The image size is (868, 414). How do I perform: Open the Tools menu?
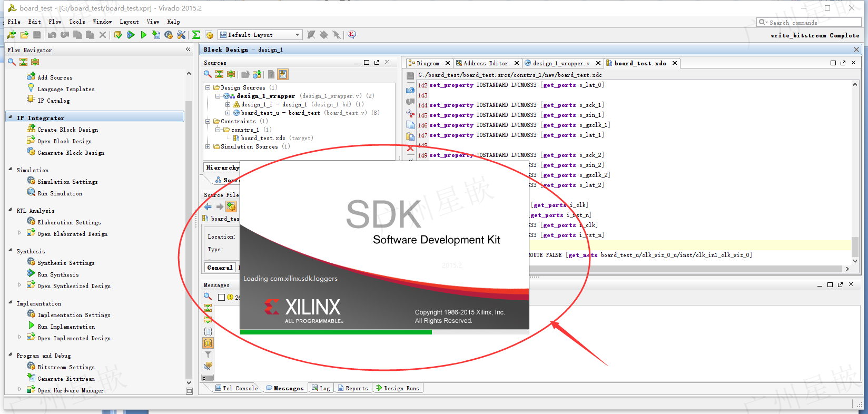coord(77,22)
